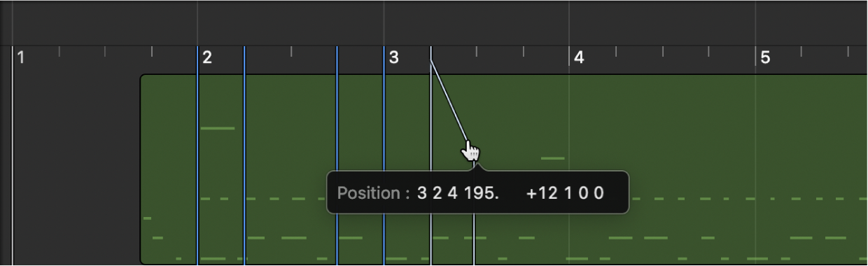
Task: Click the long note above bar 2
Action: coord(218,128)
